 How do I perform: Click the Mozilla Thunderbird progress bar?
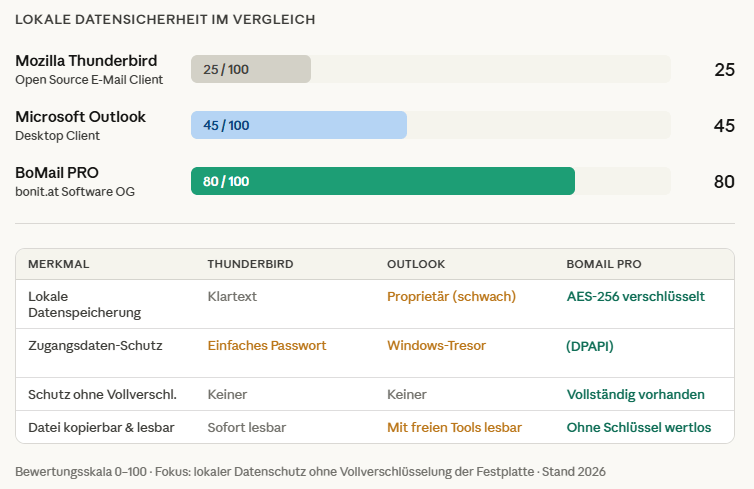(251, 69)
